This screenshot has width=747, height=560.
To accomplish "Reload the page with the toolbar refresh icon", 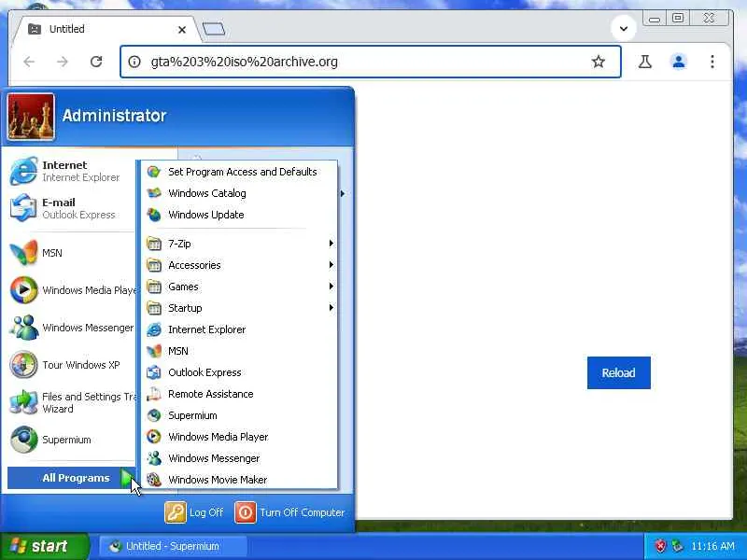I will pyautogui.click(x=96, y=62).
